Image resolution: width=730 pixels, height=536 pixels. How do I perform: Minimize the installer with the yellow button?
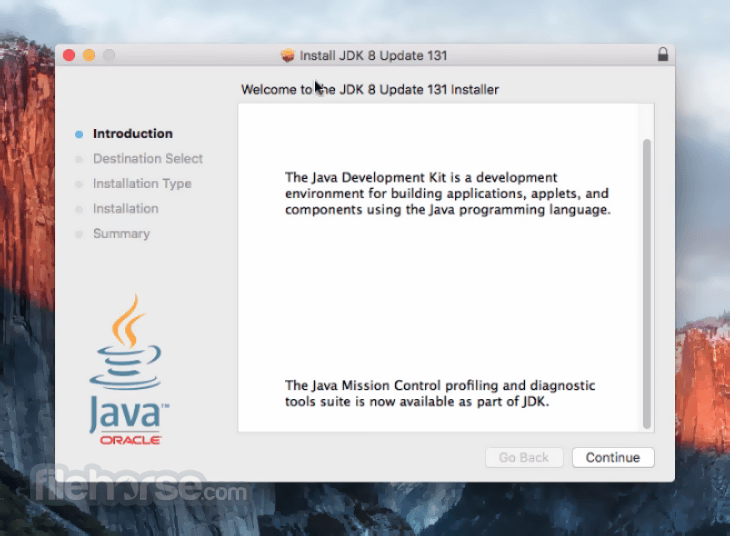click(89, 55)
